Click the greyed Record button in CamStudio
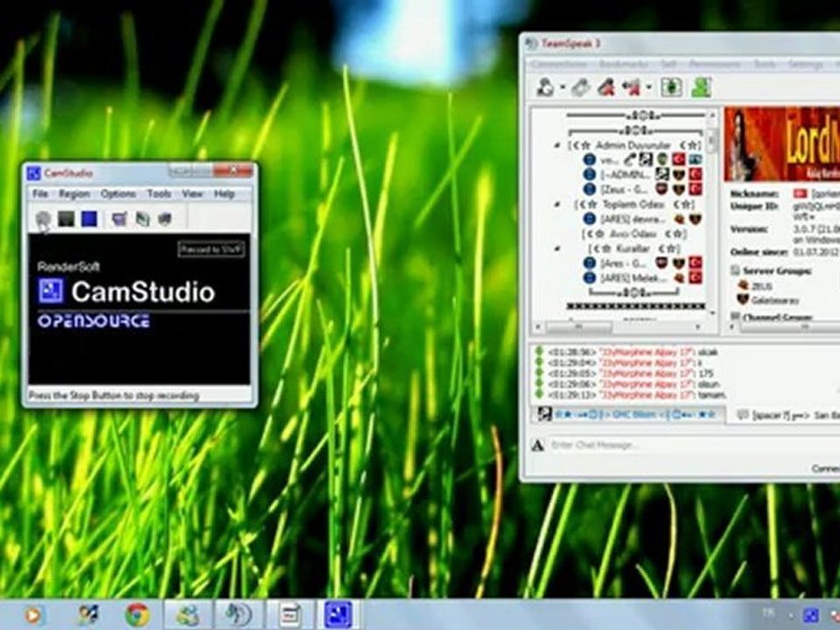Viewport: 840px width, 630px height. pyautogui.click(x=43, y=219)
